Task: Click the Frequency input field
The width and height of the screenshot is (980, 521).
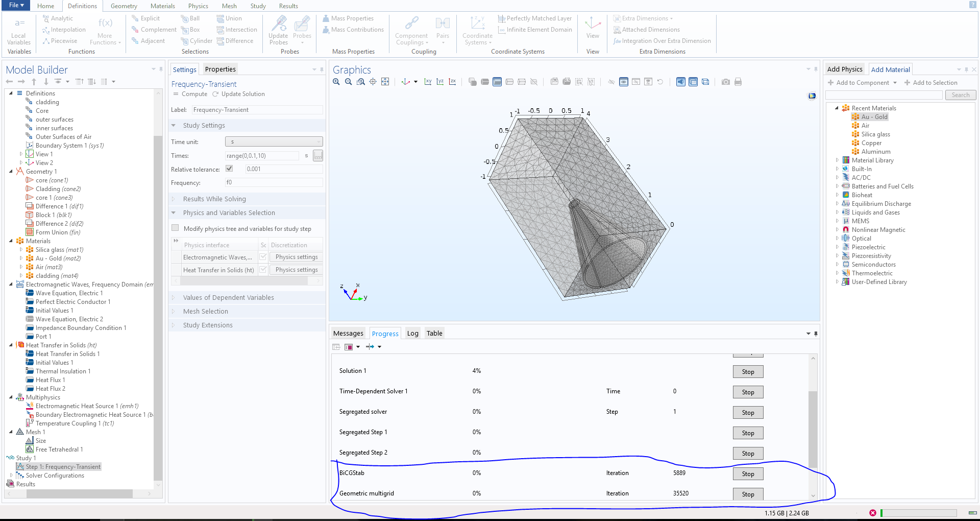Action: pyautogui.click(x=274, y=183)
